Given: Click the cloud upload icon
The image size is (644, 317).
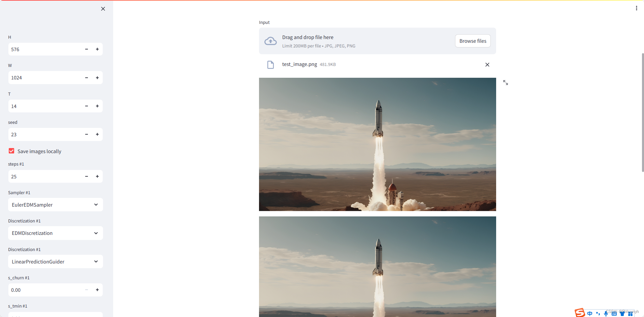Looking at the screenshot, I should [270, 41].
